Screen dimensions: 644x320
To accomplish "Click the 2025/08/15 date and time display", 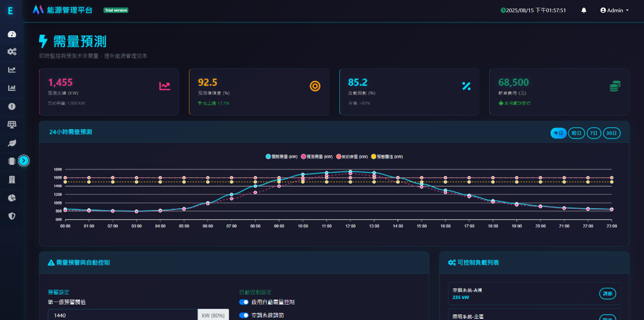I will (536, 10).
